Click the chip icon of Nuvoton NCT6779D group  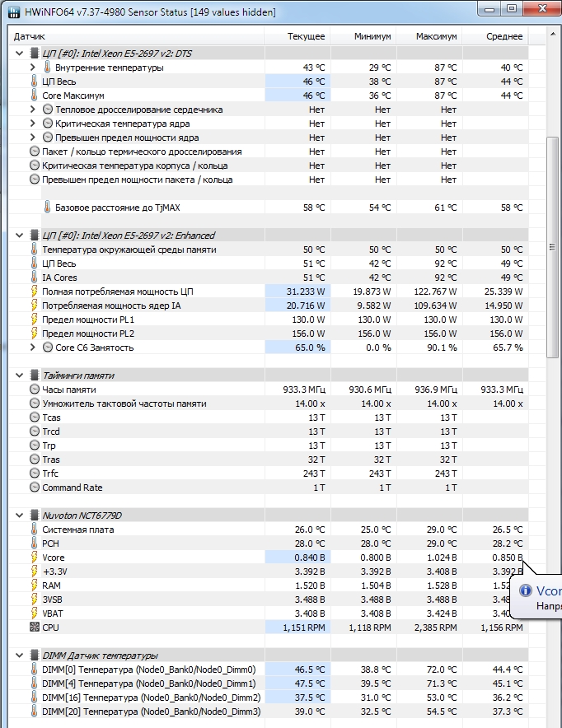[35, 516]
